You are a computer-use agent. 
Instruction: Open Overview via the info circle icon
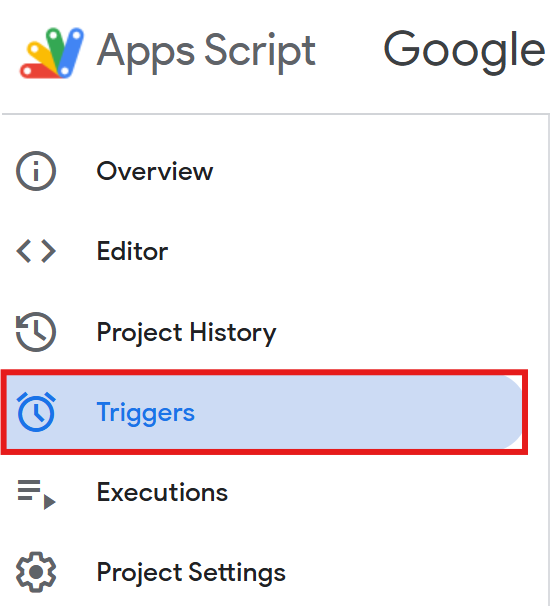coord(36,171)
